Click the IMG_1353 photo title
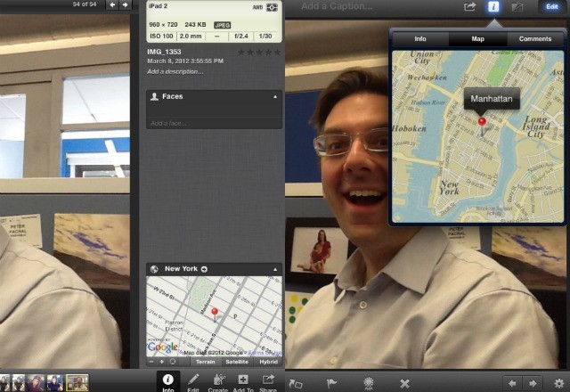This screenshot has width=570, height=392. coord(164,52)
